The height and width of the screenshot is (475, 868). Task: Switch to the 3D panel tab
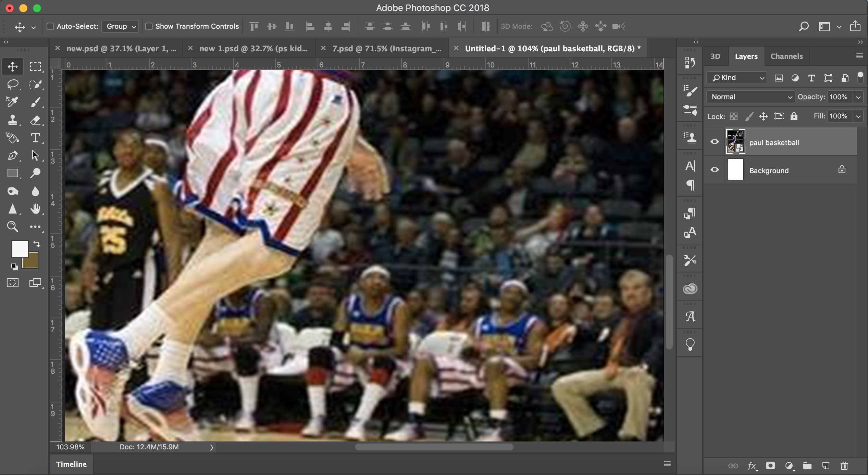[715, 56]
